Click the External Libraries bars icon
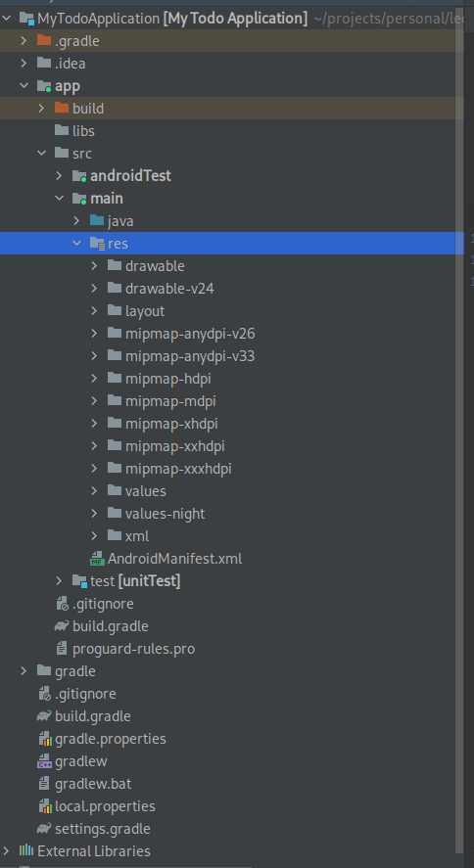The width and height of the screenshot is (474, 868). [x=26, y=850]
